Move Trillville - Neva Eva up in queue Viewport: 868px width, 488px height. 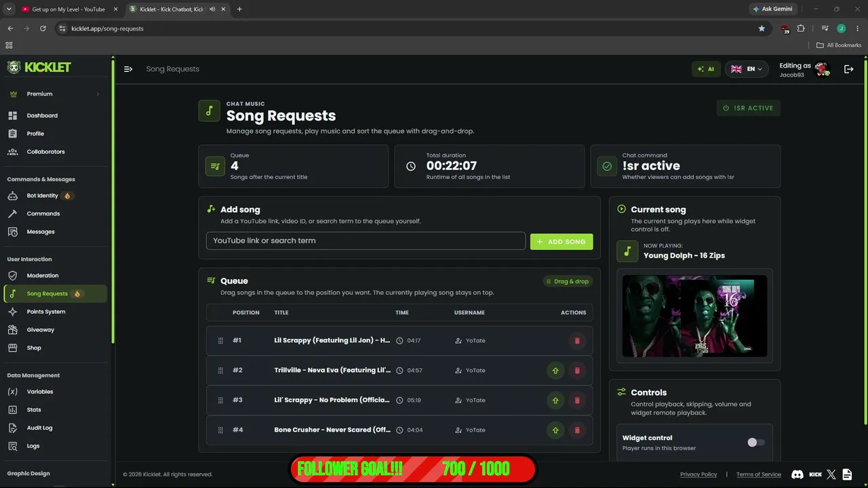[555, 370]
